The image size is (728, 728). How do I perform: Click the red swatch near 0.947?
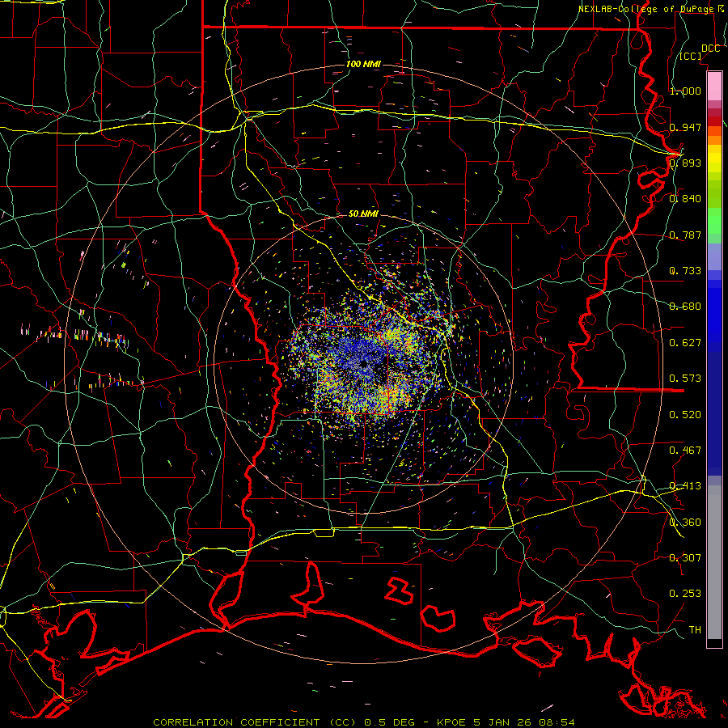click(x=714, y=121)
